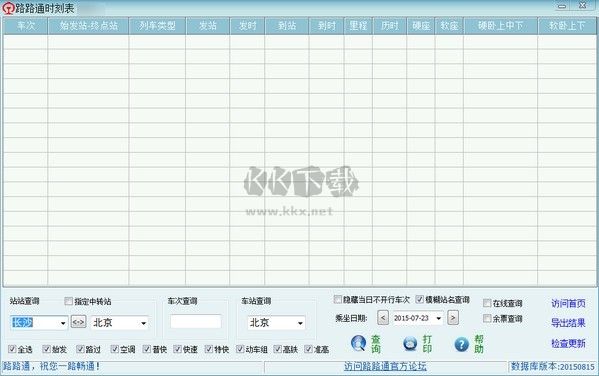
Task: Click the 数据库版本:20150815 status text
Action: point(553,366)
